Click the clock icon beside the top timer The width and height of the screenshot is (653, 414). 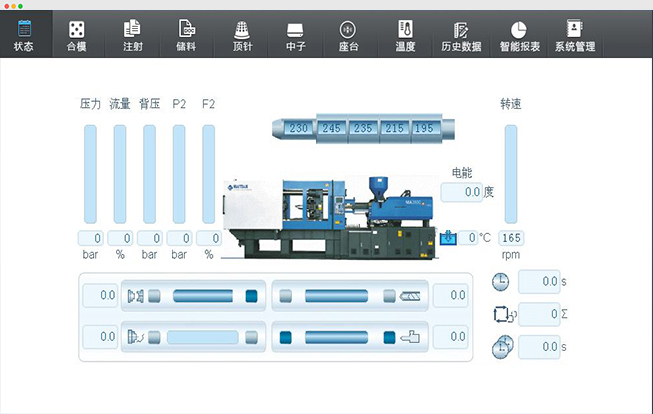coord(501,282)
